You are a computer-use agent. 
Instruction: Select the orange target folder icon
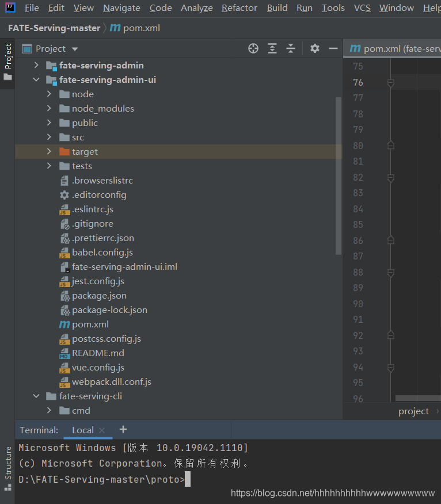click(x=64, y=151)
